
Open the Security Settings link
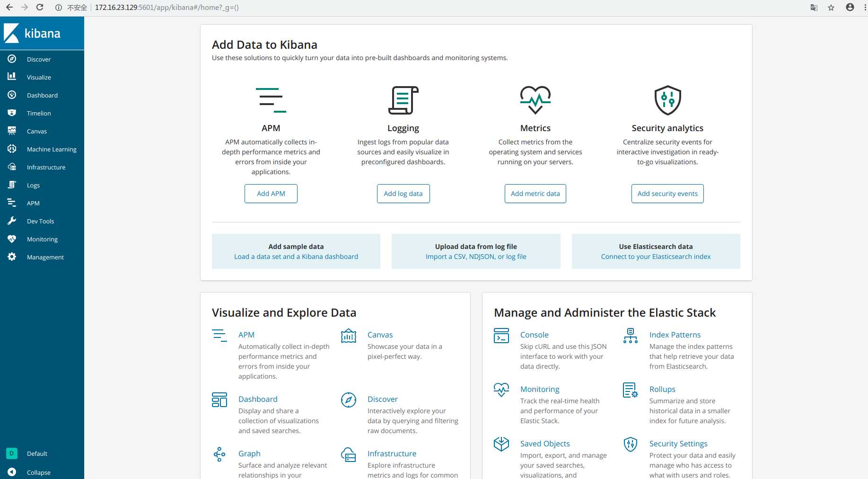678,444
